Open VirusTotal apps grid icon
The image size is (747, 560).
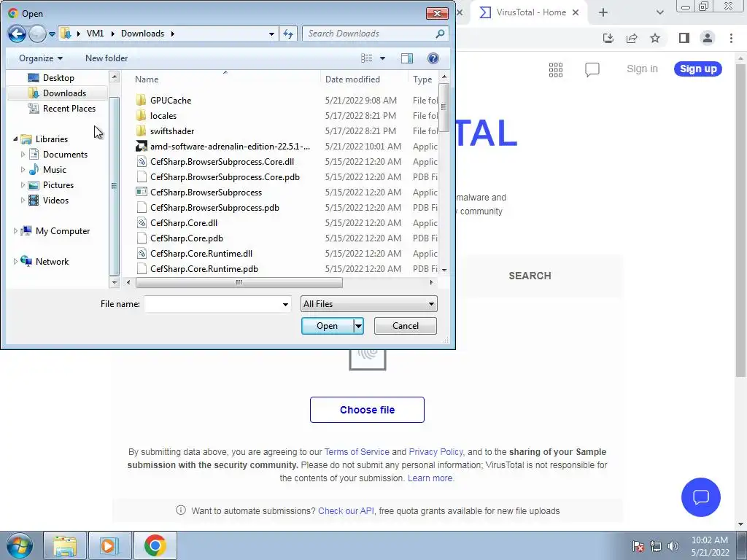555,69
